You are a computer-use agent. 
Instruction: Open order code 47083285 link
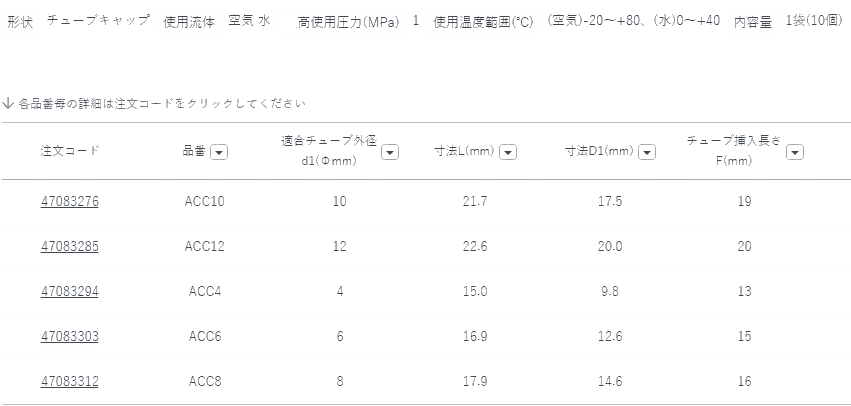point(70,247)
